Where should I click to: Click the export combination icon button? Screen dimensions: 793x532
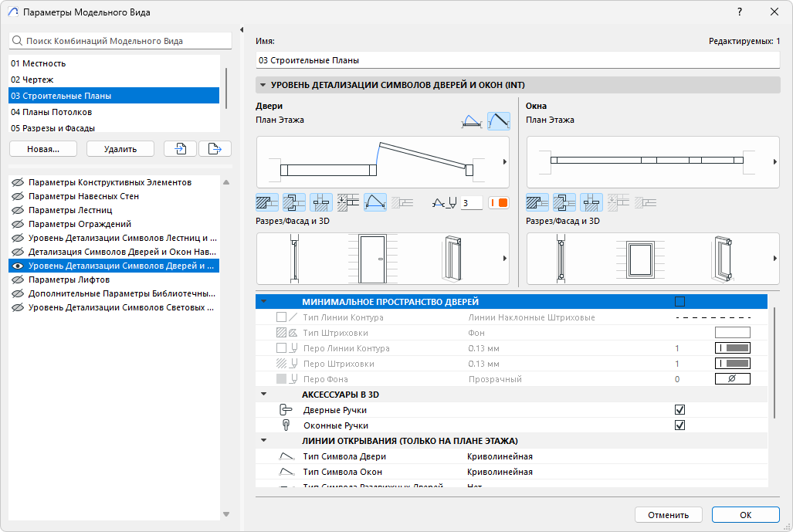[x=215, y=149]
